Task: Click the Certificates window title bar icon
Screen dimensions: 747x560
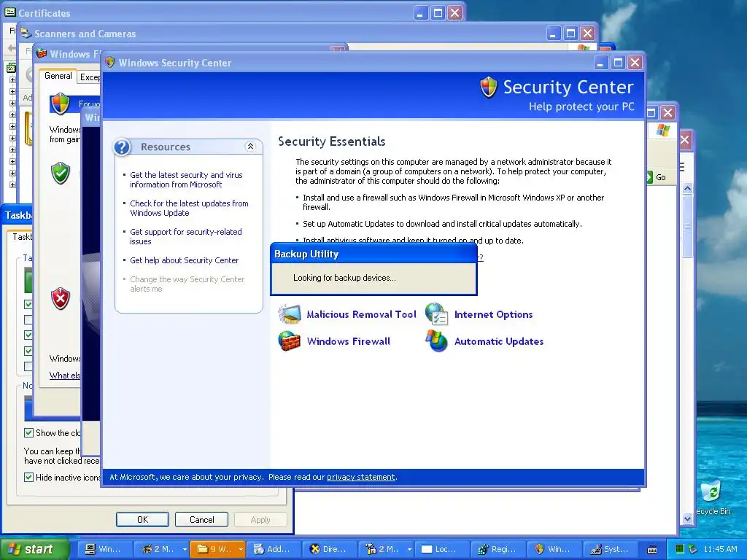Action: (10, 13)
